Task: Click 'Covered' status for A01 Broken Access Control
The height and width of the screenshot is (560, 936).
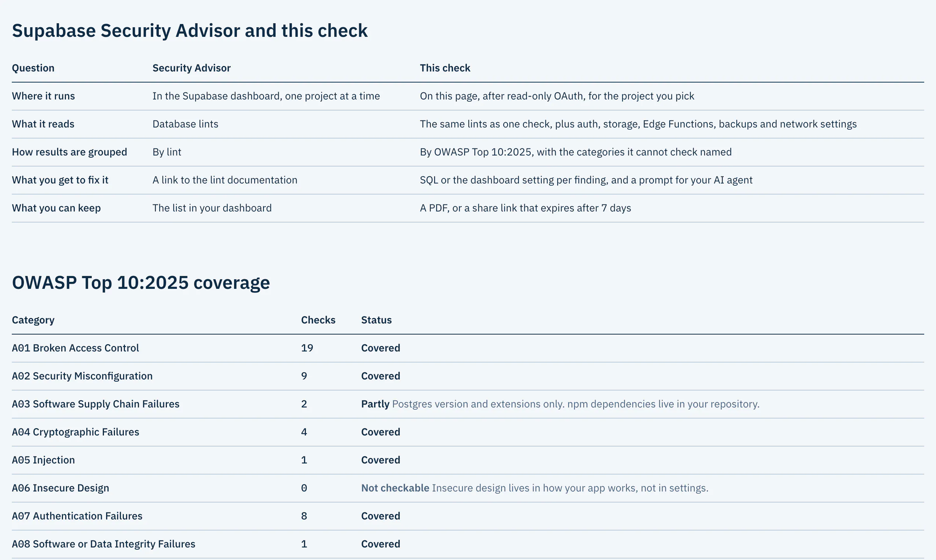Action: click(380, 348)
